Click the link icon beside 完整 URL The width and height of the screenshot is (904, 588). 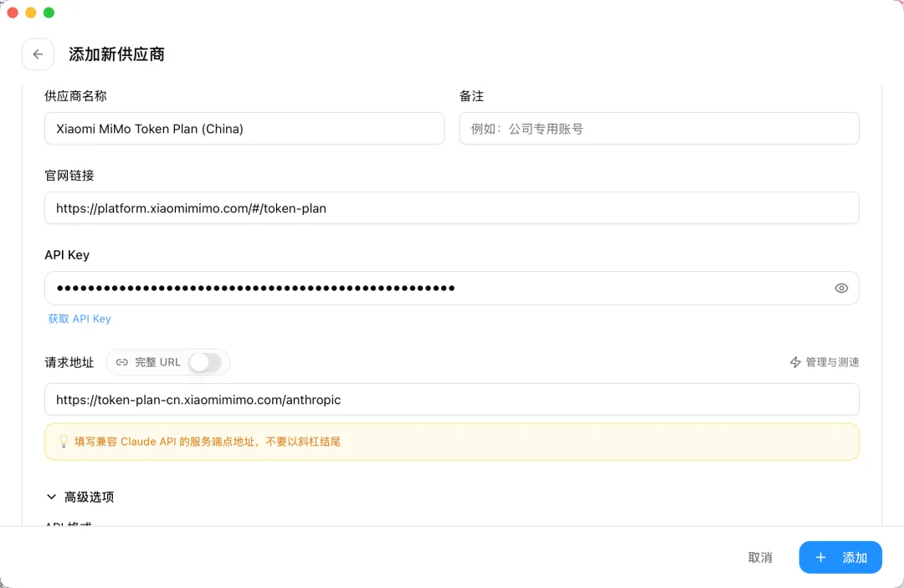tap(121, 362)
